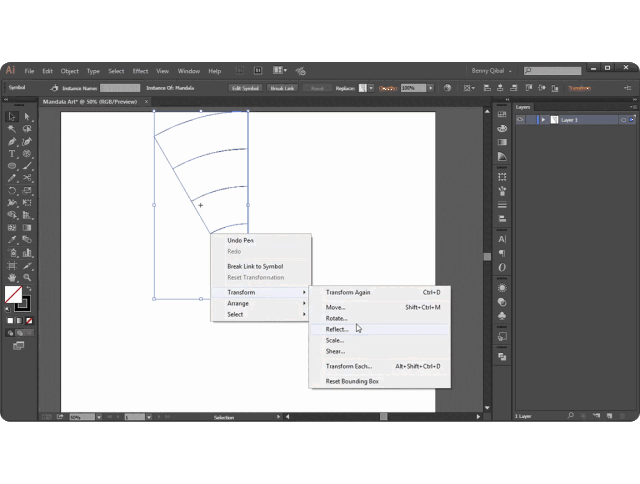The height and width of the screenshot is (484, 640).
Task: Close the Mandala Art document tab
Action: [x=146, y=102]
